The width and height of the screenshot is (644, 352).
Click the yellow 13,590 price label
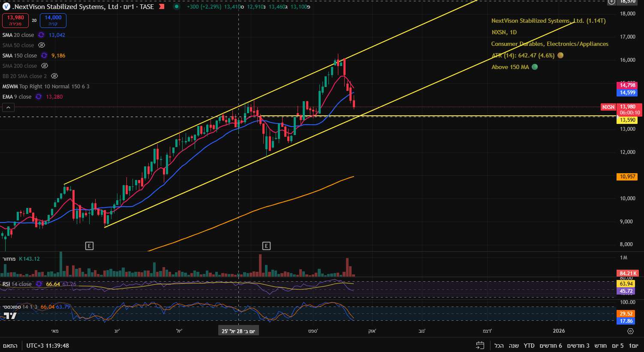tap(627, 120)
